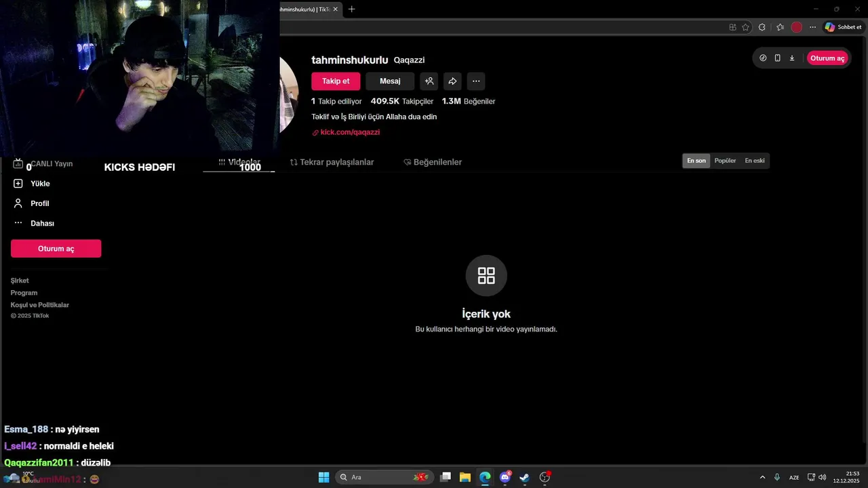This screenshot has width=868, height=488.
Task: Switch to Tekrar paylaşılanlar tab
Action: 332,162
